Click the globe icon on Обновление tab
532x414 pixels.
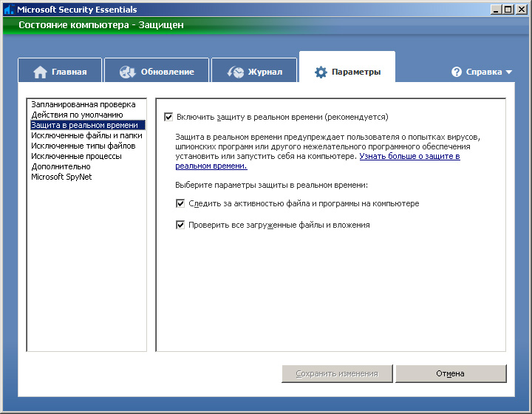128,72
